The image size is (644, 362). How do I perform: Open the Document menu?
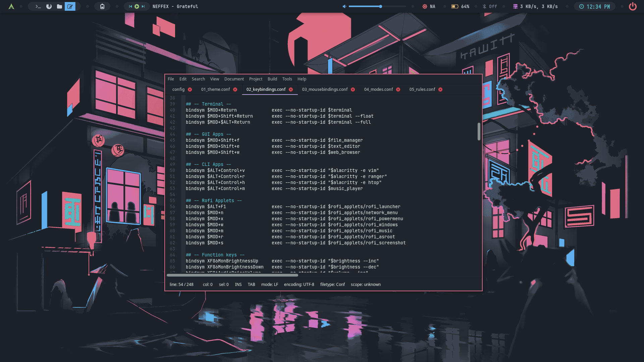point(234,79)
